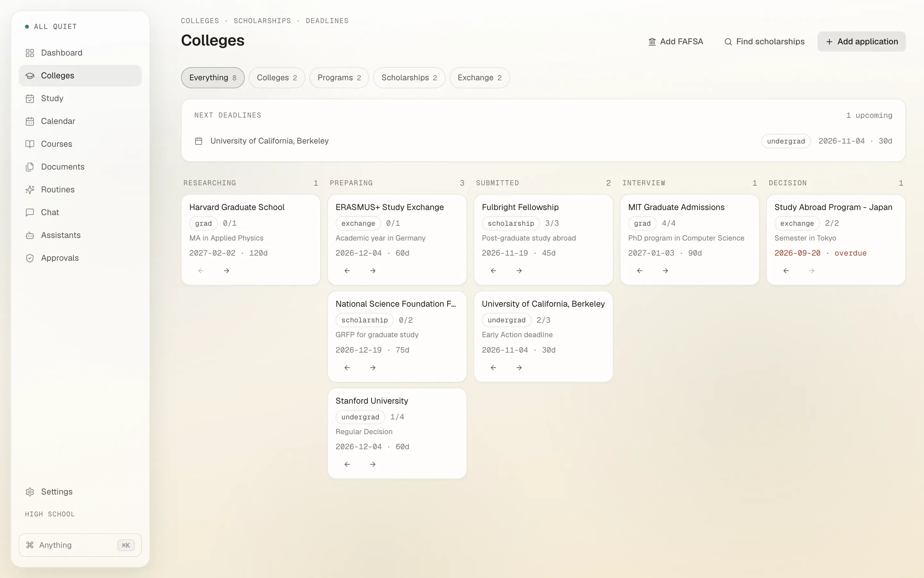Open Dashboard from the sidebar
This screenshot has height=578, width=924.
(80, 53)
